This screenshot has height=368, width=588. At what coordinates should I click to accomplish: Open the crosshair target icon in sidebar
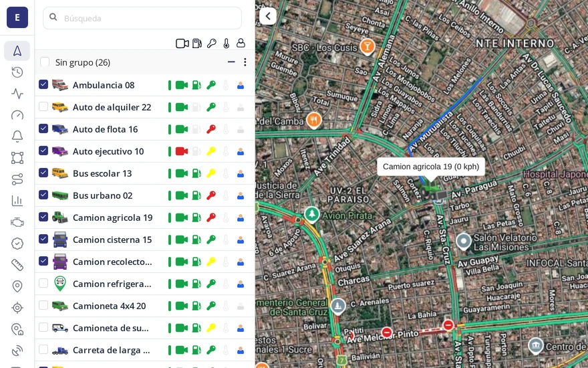(17, 308)
